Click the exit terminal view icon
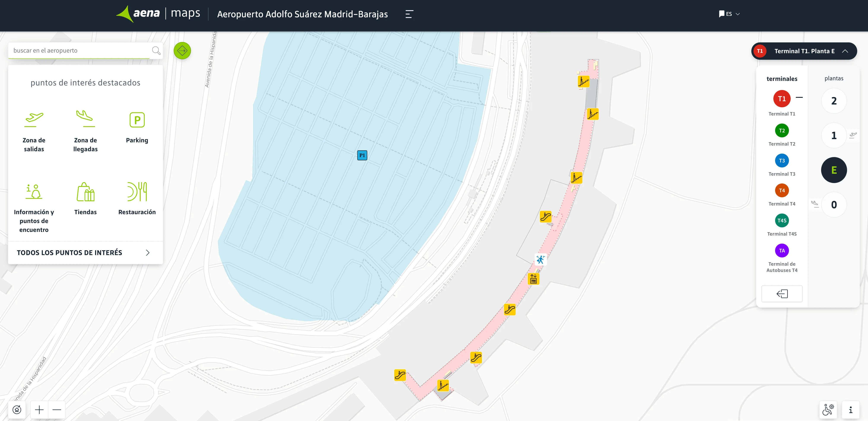 pyautogui.click(x=782, y=294)
